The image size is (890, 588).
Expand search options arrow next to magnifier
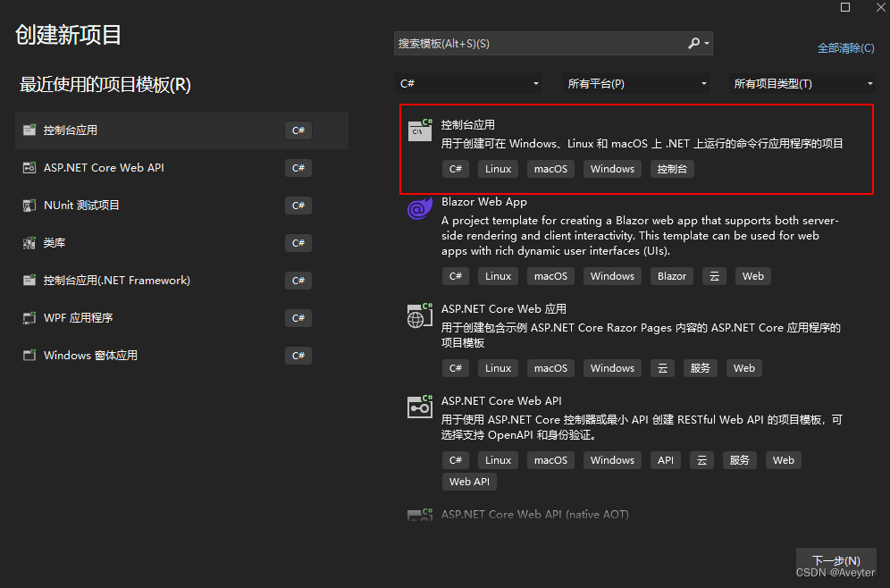[x=707, y=43]
